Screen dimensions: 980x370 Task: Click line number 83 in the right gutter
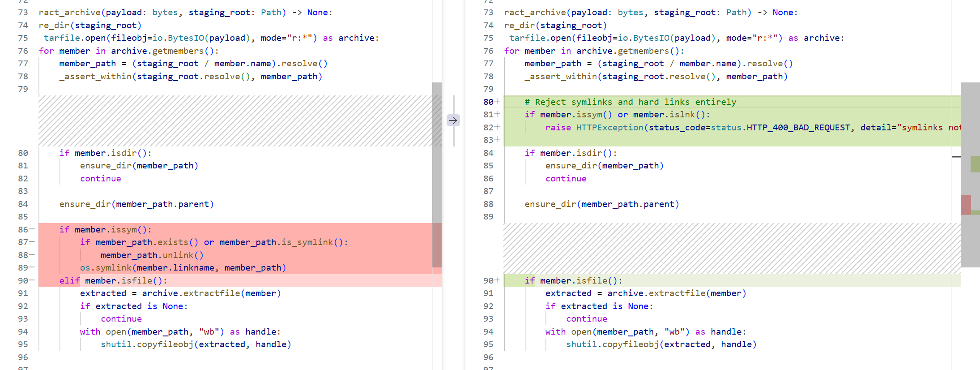[488, 140]
